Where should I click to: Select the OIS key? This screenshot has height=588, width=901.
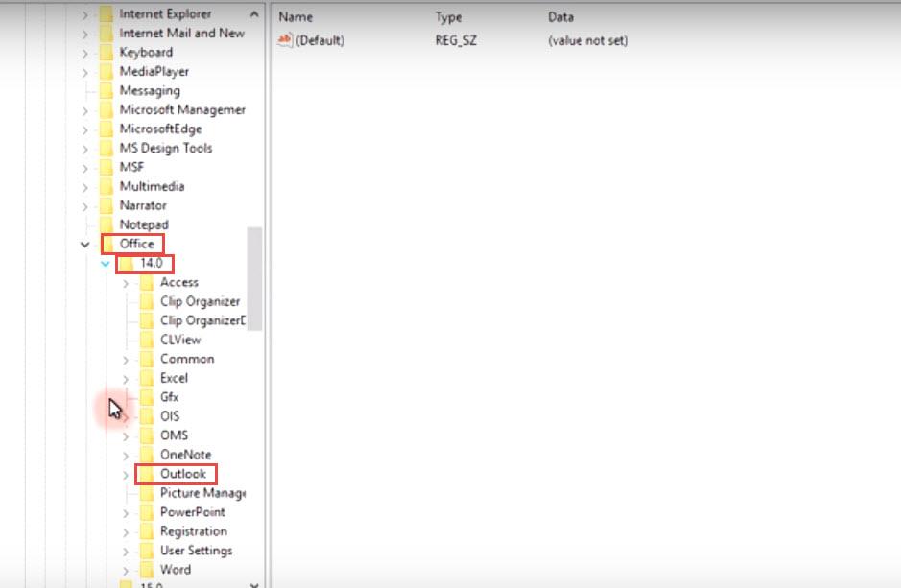(170, 416)
